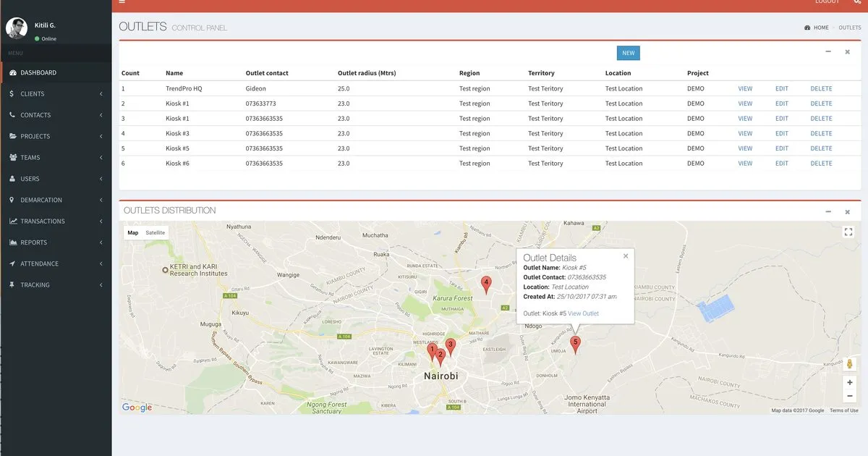Viewport: 868px width, 456px height.
Task: Click the Kitili G. profile avatar
Action: (17, 28)
